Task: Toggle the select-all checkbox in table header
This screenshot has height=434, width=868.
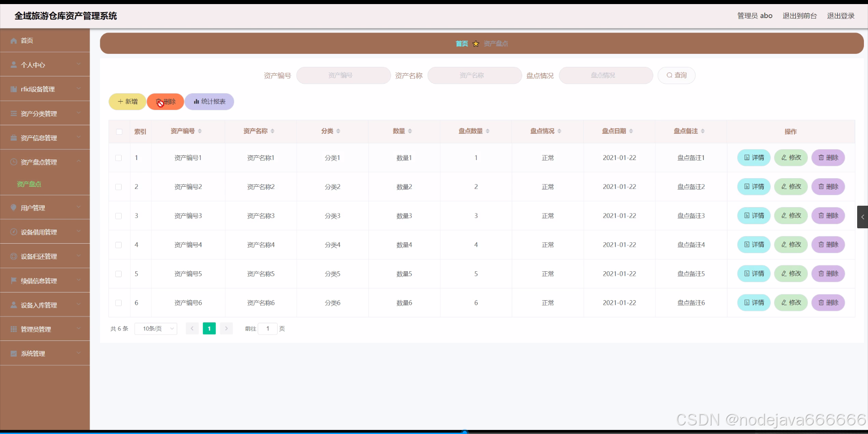Action: (119, 132)
